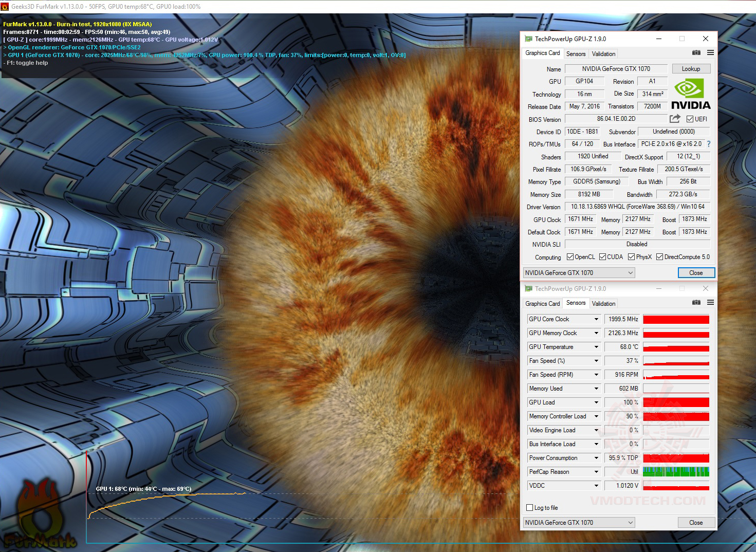The height and width of the screenshot is (552, 756).
Task: Click the VDDC value 1.0120 V
Action: [622, 486]
